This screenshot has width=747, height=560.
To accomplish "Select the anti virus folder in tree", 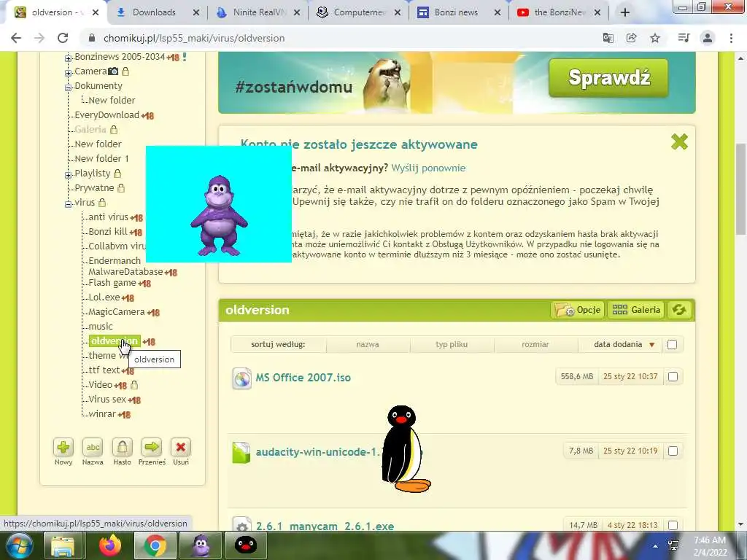I will click(108, 217).
